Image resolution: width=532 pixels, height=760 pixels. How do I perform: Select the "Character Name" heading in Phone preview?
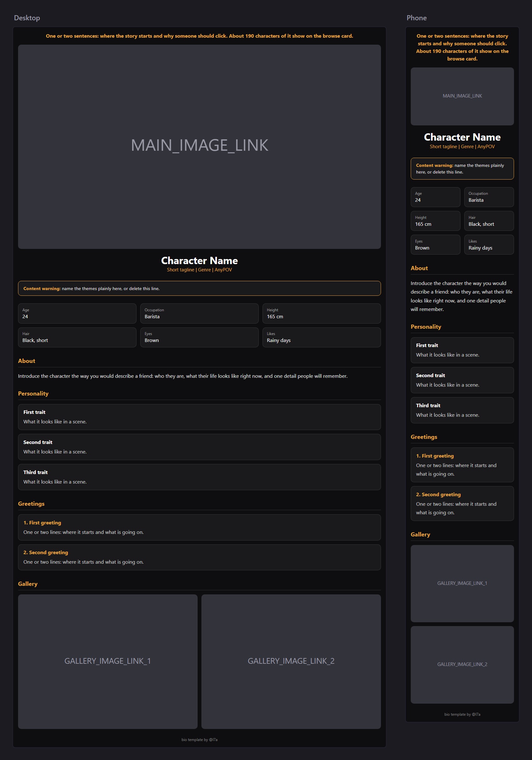coord(462,137)
